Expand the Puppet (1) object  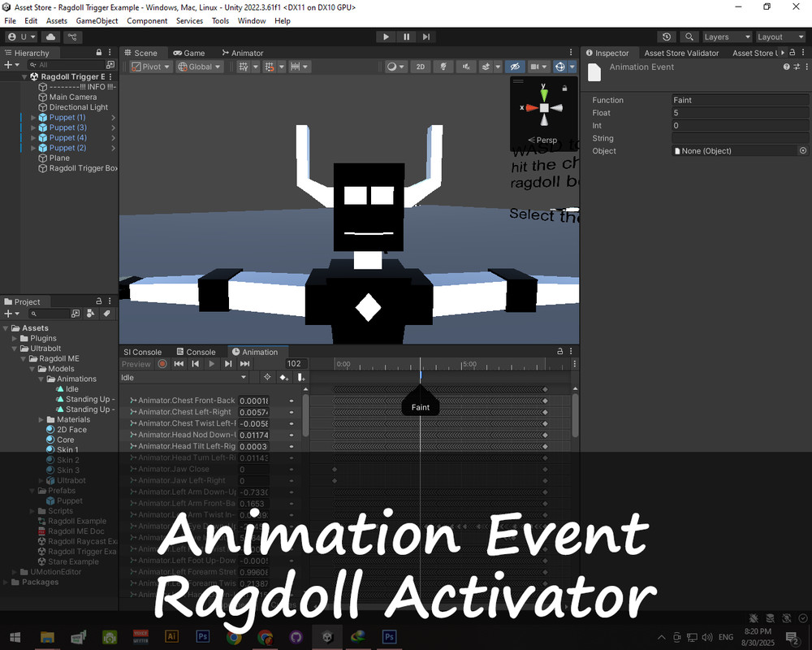point(33,118)
